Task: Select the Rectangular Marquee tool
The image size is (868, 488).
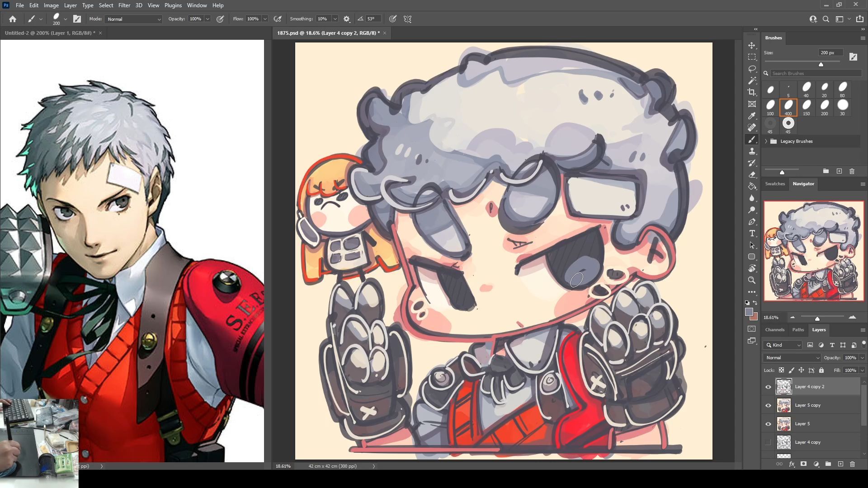Action: (752, 57)
